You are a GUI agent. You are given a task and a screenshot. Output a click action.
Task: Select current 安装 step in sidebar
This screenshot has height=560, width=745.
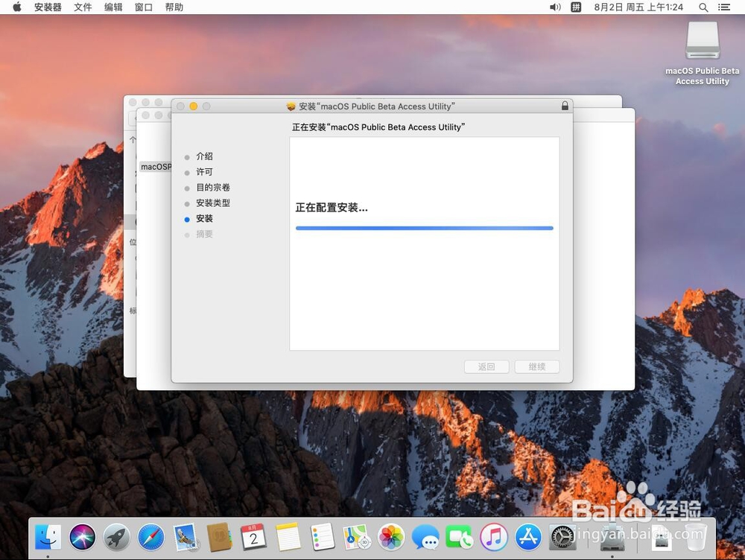click(x=204, y=218)
